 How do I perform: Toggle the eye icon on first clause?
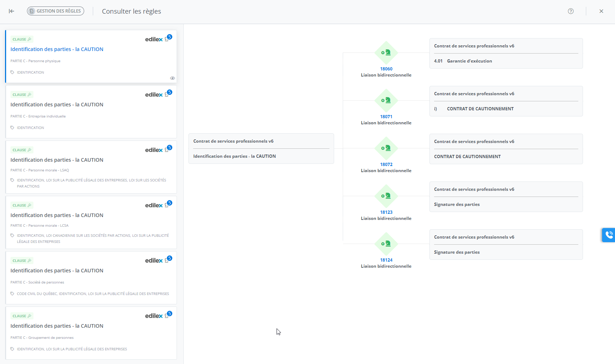pos(172,78)
